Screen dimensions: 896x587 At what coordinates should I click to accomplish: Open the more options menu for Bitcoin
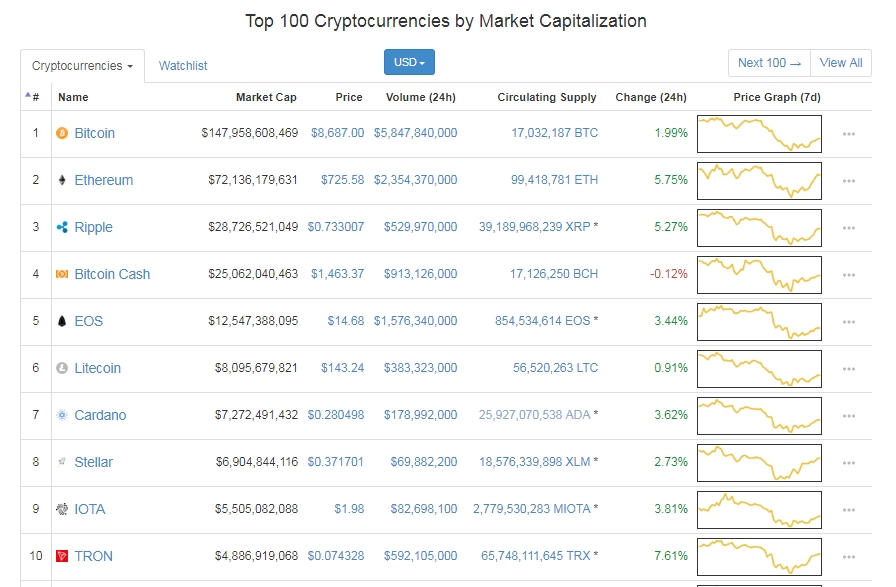tap(849, 134)
